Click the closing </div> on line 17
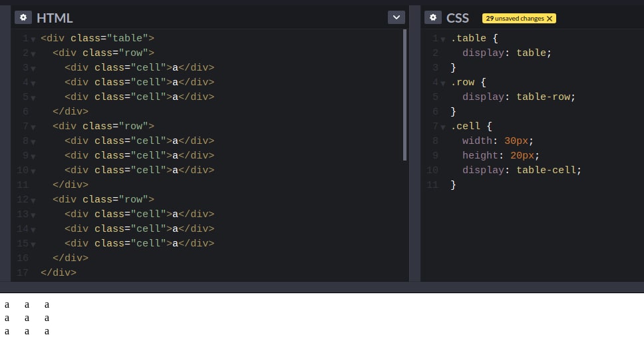 pos(59,272)
